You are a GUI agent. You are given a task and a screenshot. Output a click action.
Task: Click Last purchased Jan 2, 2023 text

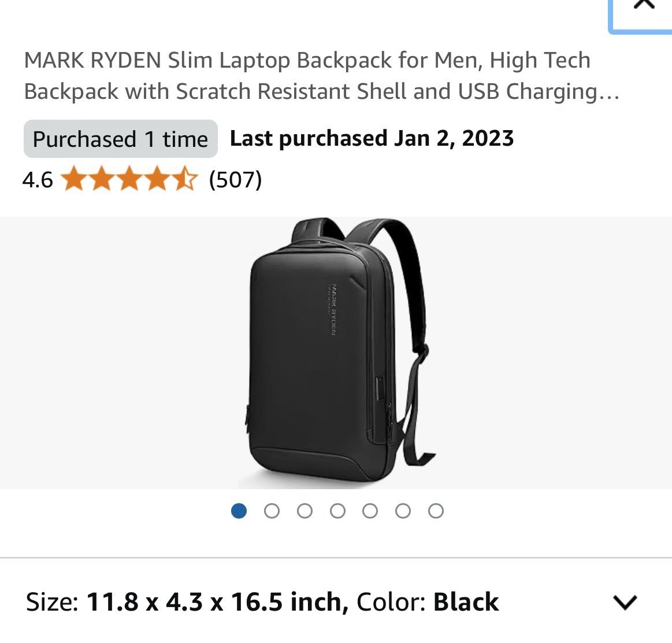[x=372, y=138]
